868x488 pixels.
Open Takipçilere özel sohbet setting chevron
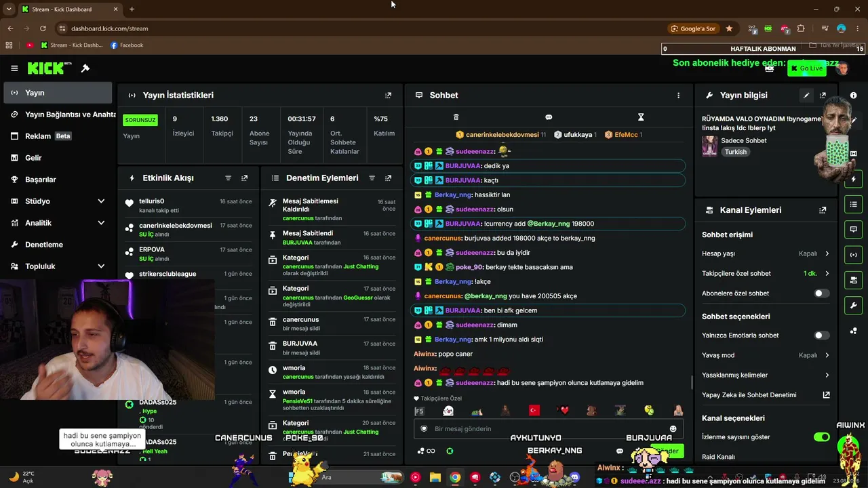point(827,273)
